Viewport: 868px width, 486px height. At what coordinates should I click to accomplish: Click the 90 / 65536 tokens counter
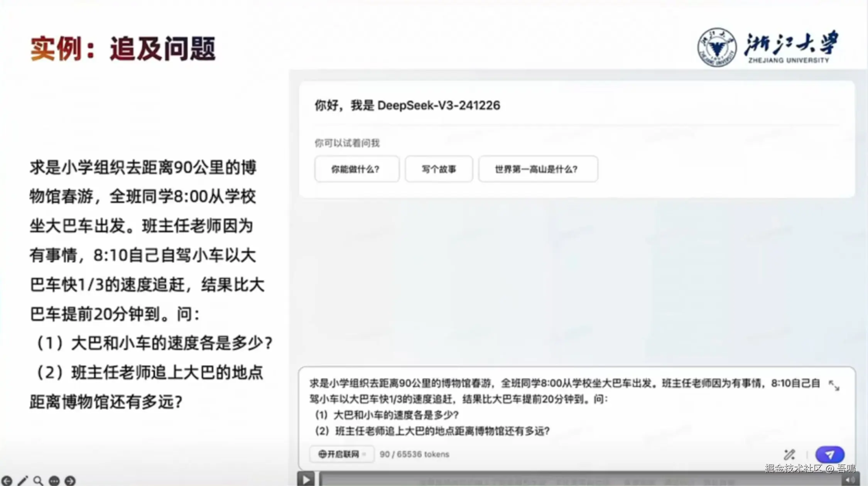click(414, 454)
